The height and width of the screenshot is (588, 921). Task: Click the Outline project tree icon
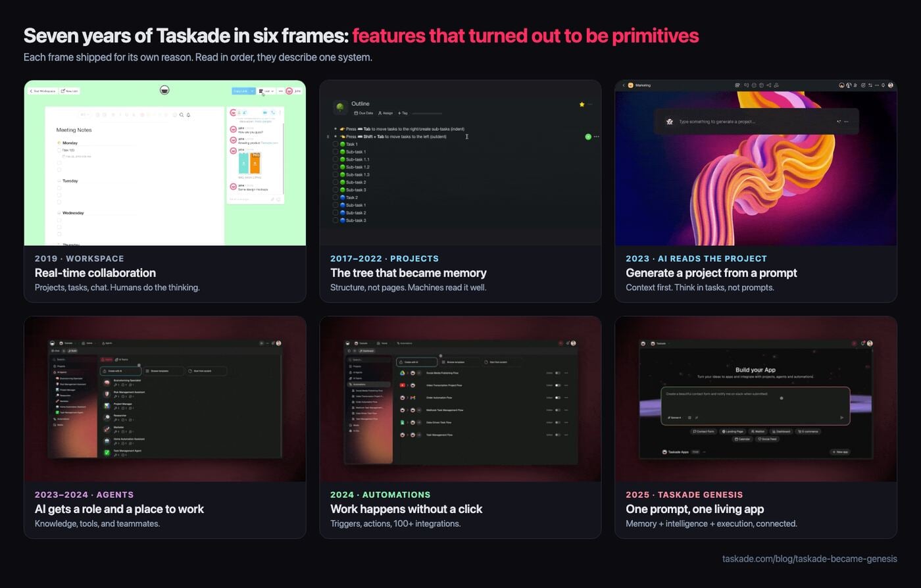(x=340, y=108)
